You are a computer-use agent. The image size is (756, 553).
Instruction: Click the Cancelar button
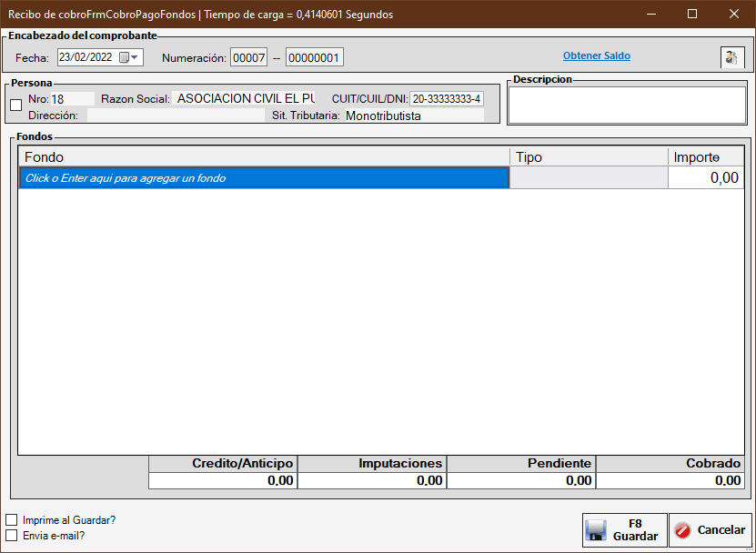711,530
